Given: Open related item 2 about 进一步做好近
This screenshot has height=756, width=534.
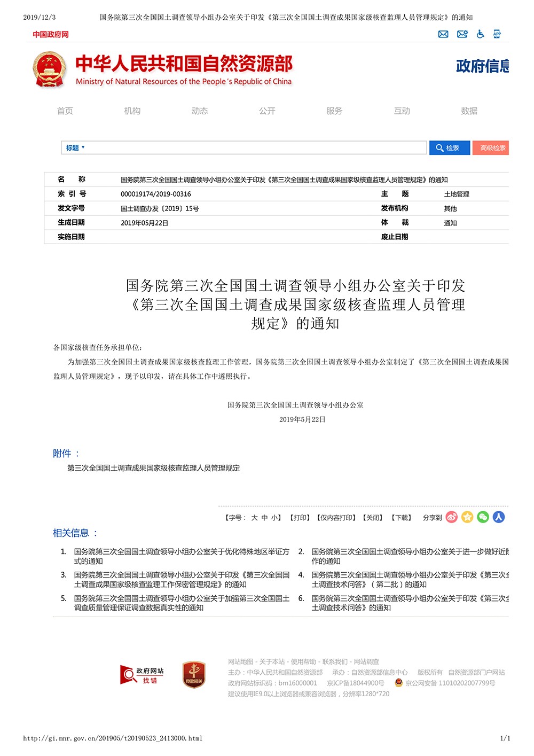Looking at the screenshot, I should [x=410, y=556].
